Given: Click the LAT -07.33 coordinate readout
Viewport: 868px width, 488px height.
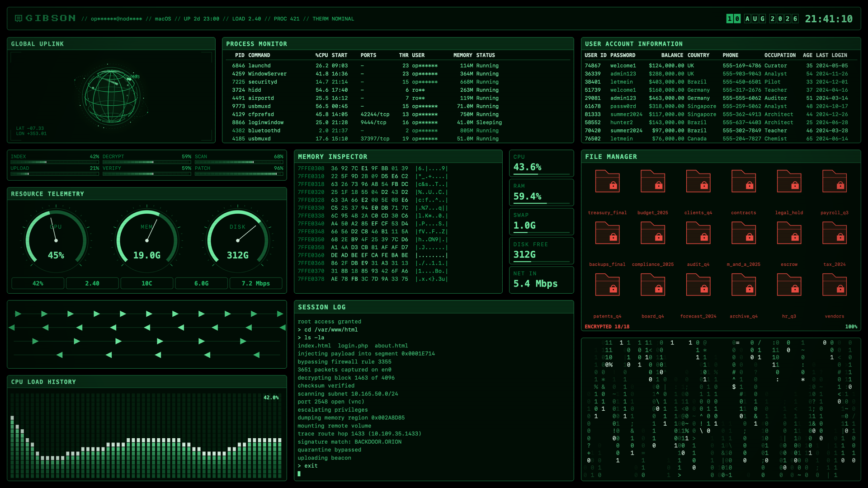Looking at the screenshot, I should [30, 128].
